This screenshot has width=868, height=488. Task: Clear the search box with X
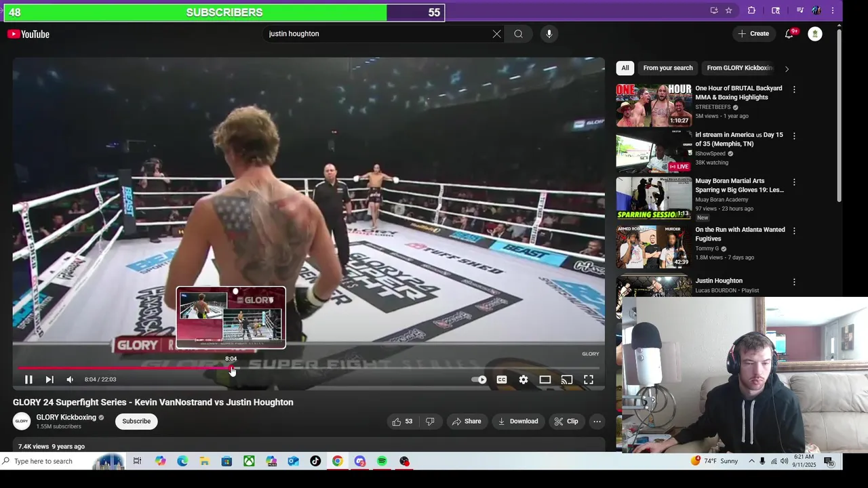(496, 34)
